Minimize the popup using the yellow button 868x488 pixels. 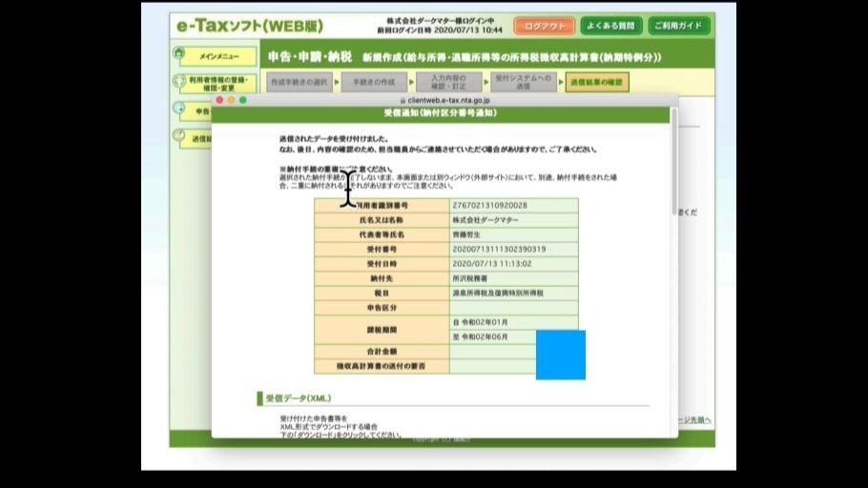[x=231, y=100]
